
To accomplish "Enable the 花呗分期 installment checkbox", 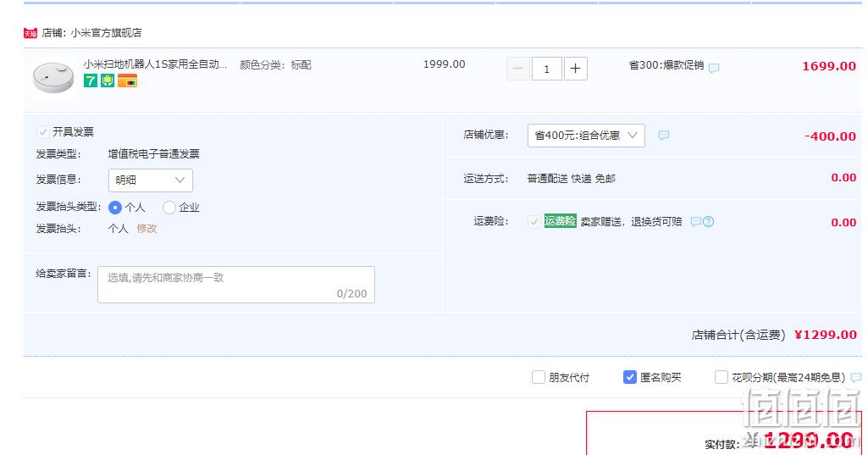I will (721, 377).
